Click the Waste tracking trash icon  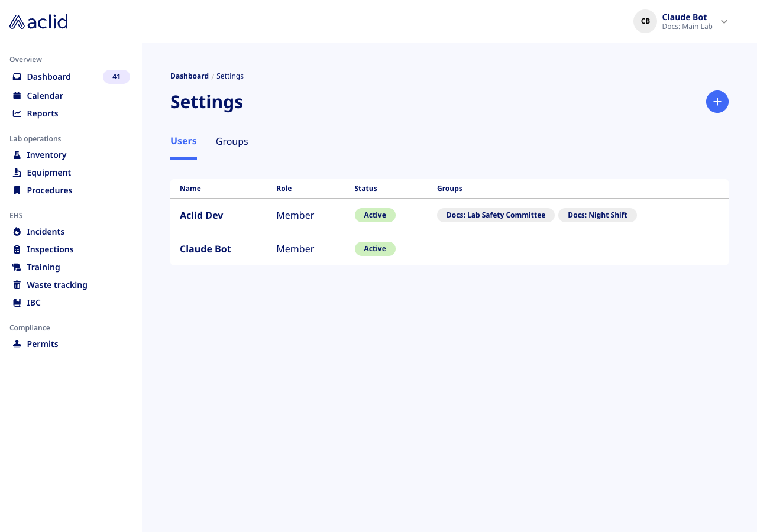(17, 285)
